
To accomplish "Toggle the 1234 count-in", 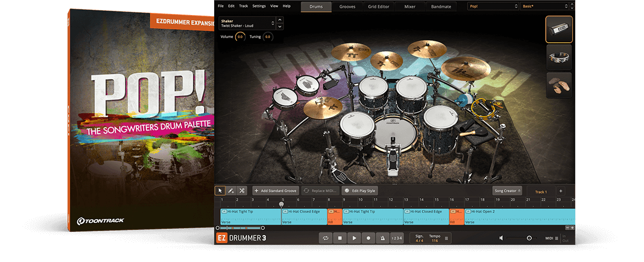I will coord(396,238).
